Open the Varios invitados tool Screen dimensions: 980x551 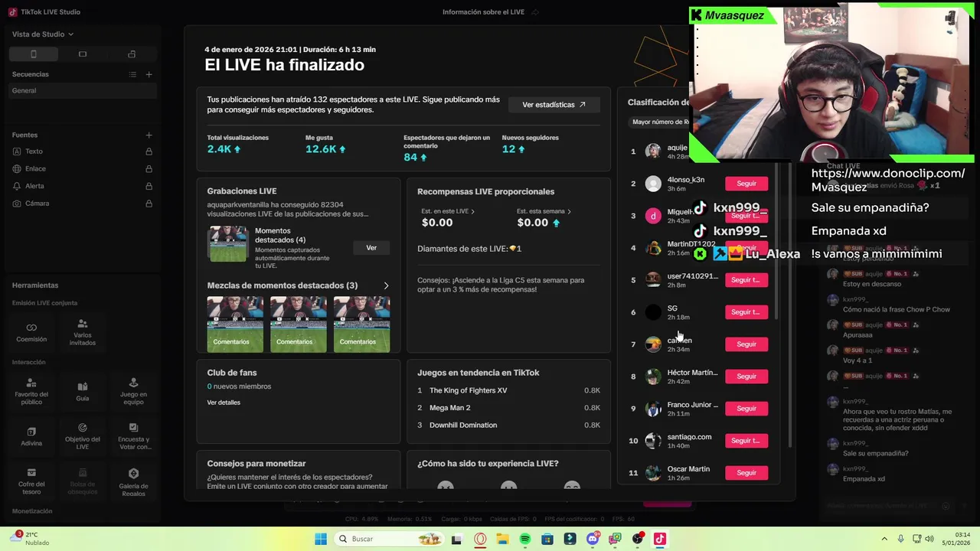[83, 332]
